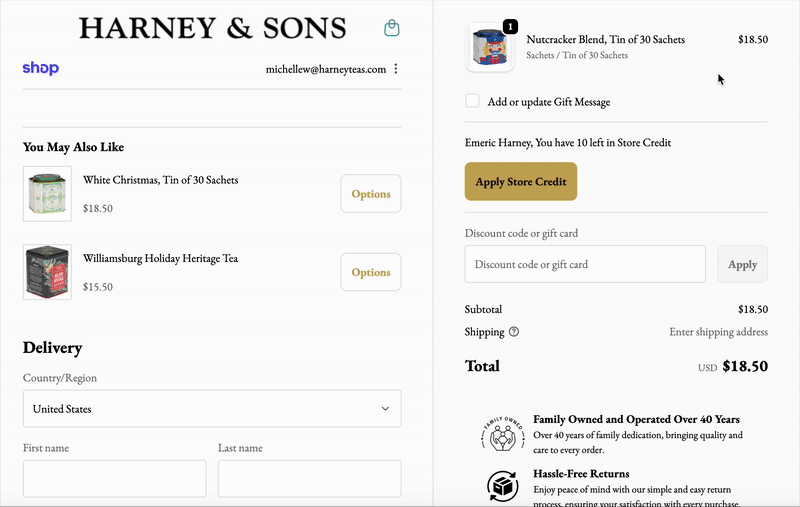Click the Nutcracker Blend product thumbnail
800x507 pixels.
(x=490, y=48)
